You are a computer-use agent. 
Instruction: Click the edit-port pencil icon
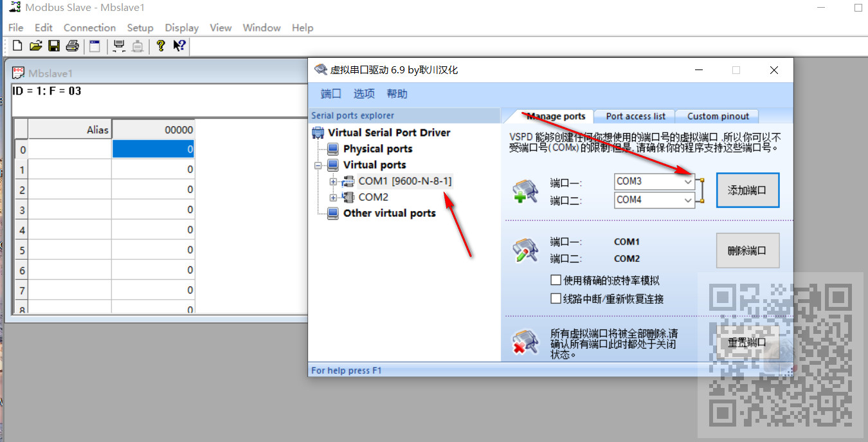click(525, 250)
